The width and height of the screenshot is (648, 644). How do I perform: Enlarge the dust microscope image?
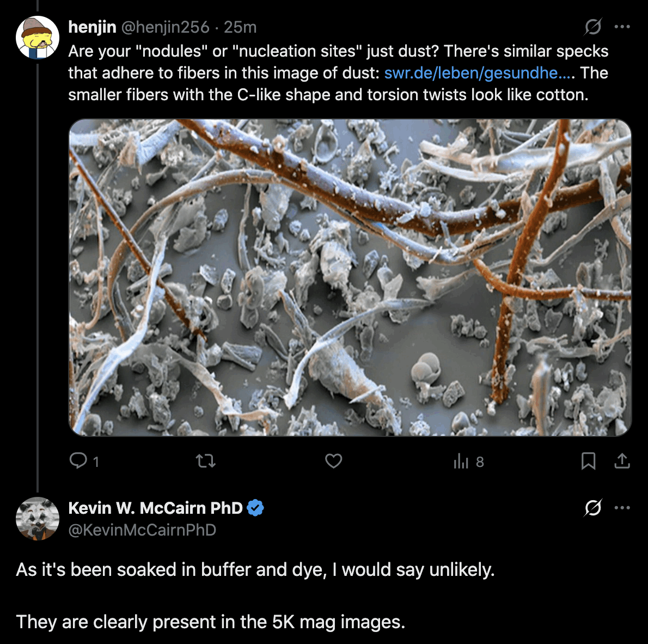350,277
